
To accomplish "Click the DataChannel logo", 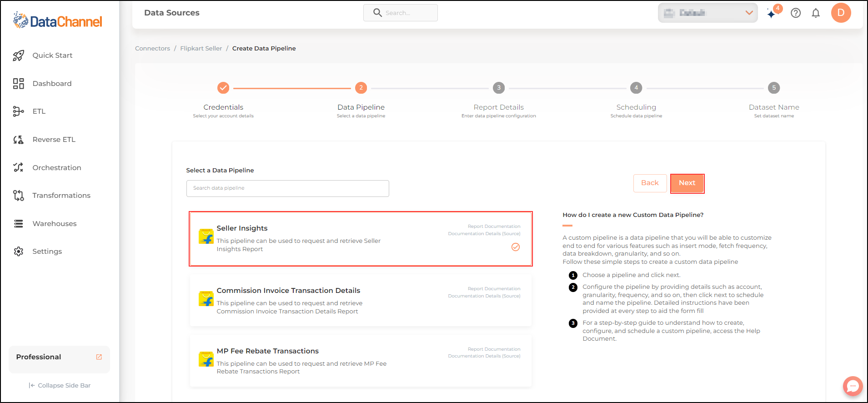I will click(x=57, y=21).
